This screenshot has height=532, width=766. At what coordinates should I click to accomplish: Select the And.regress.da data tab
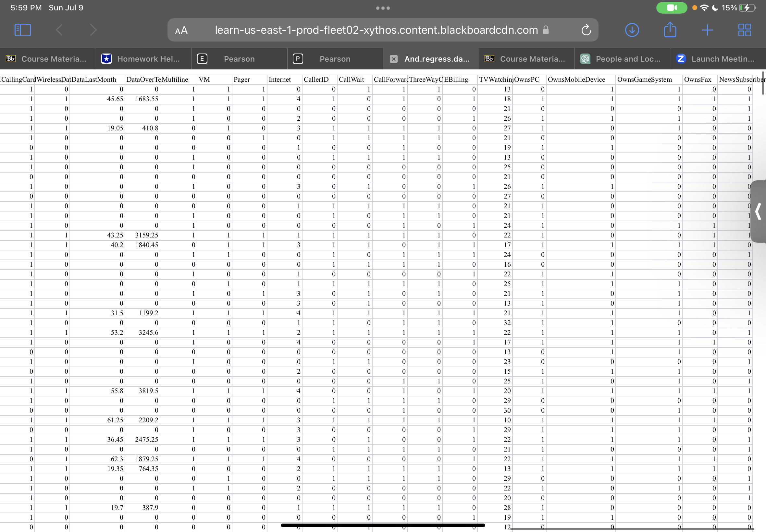point(437,59)
